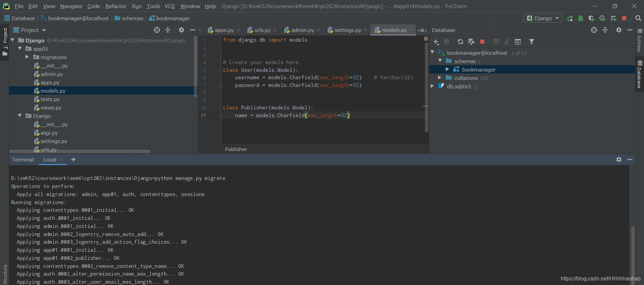Open data source properties wrench icon
Image resolution: width=644 pixels, height=285 pixels.
471,42
